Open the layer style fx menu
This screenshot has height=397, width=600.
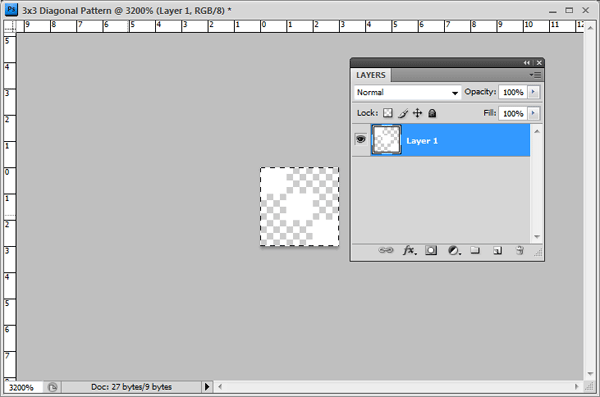(x=409, y=250)
